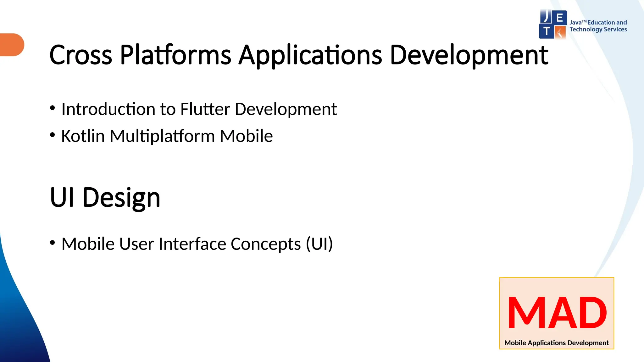Image resolution: width=644 pixels, height=362 pixels.
Task: Click the JET logo icon
Action: [553, 25]
